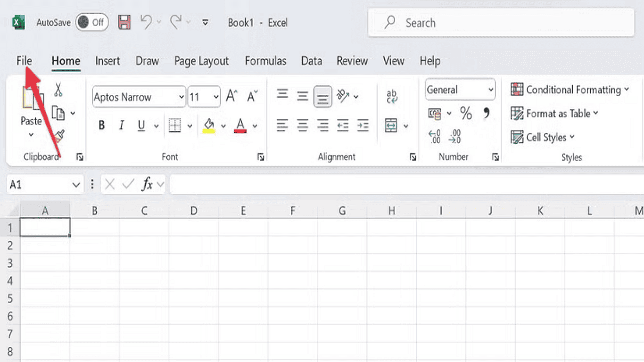Click the Wrap Text icon
The image size is (644, 362).
392,96
